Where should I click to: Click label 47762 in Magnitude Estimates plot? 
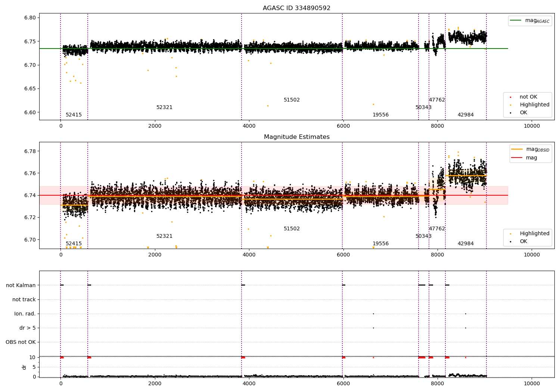click(x=437, y=229)
